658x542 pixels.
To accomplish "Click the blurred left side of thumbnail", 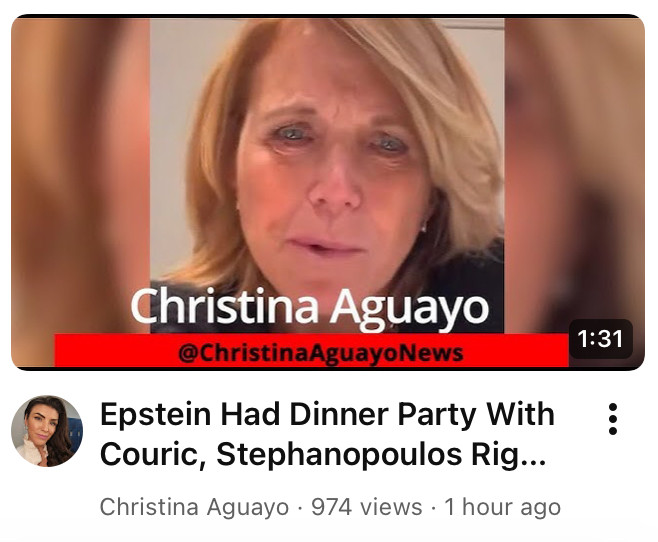I will [x=80, y=176].
